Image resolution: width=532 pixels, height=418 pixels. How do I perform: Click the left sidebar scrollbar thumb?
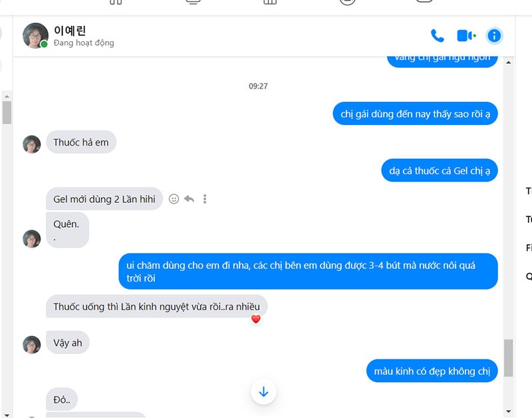point(7,112)
